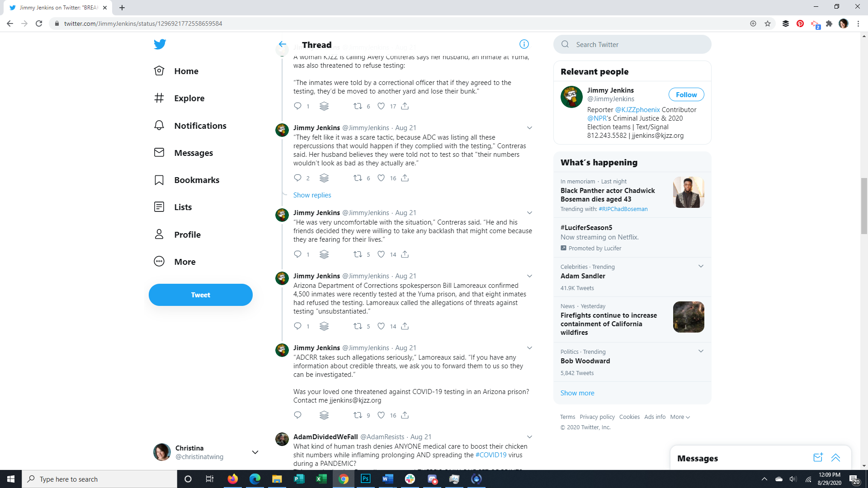Screen dimensions: 868x488
Task: Go back using the Thread arrow
Action: coord(282,44)
